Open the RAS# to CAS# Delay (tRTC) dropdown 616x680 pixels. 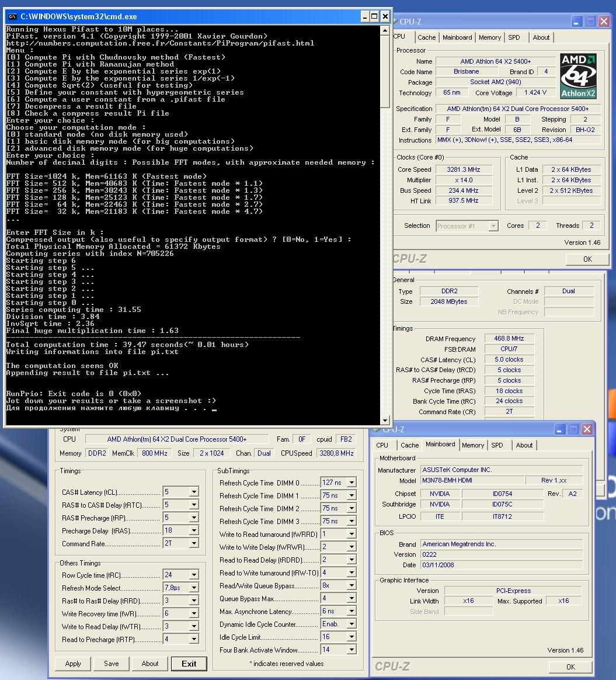tap(194, 505)
